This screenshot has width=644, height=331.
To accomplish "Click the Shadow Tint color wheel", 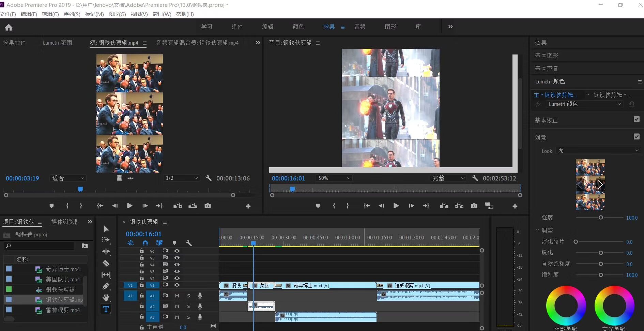I will [x=566, y=305].
